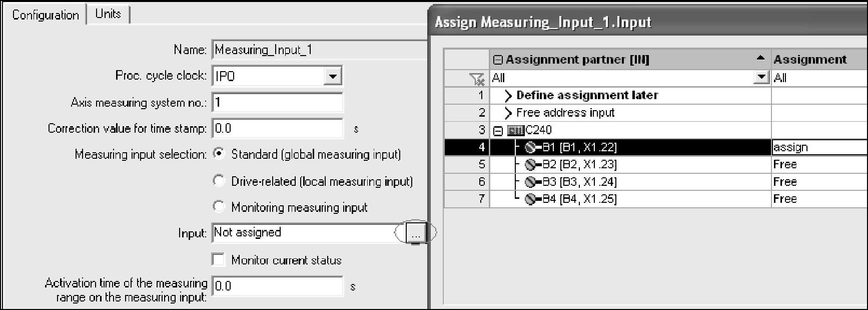The image size is (868, 310).
Task: Click the assign cell for B1
Action: [x=818, y=147]
